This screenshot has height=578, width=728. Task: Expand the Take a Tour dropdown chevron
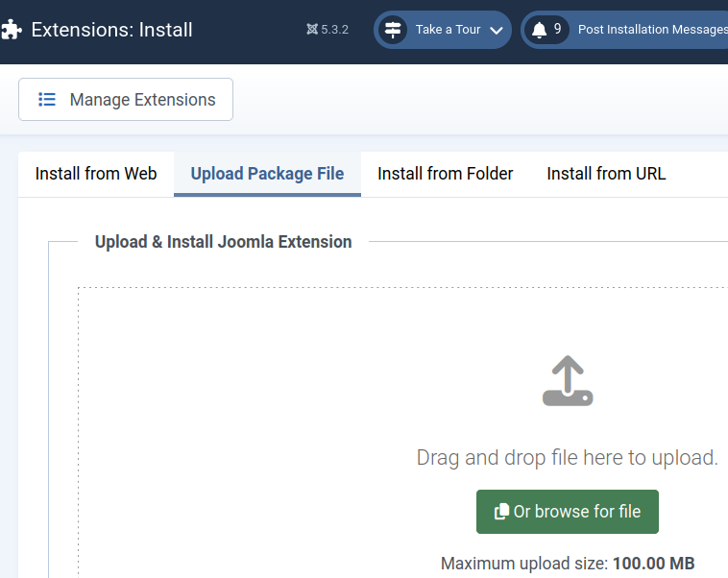pos(497,30)
